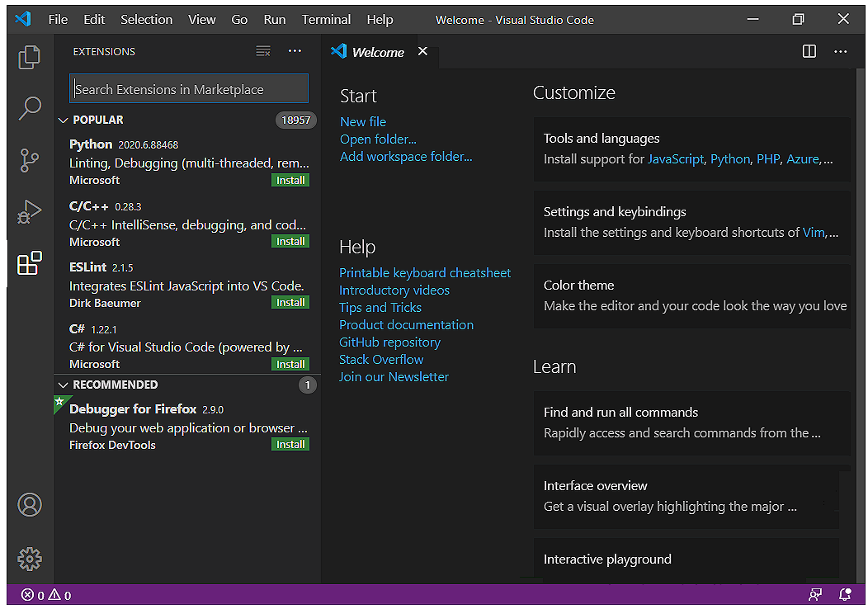Open the Selection menu
Image resolution: width=868 pixels, height=609 pixels.
[x=147, y=19]
